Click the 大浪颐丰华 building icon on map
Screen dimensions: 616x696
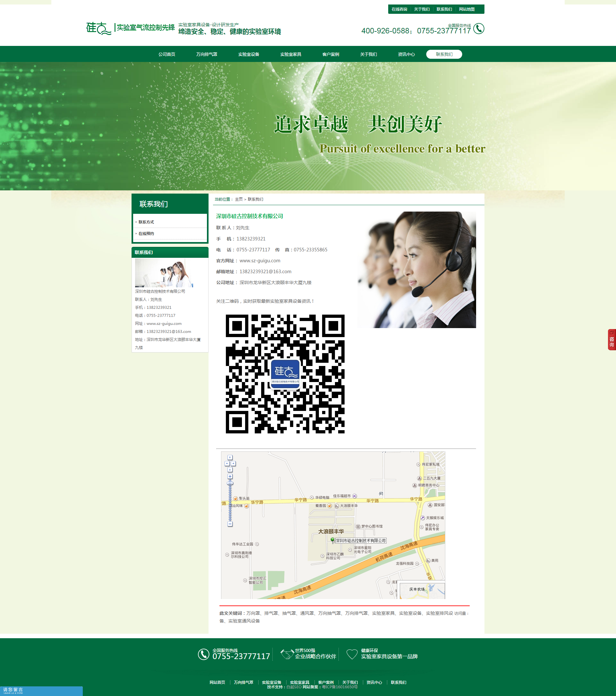coord(337,506)
